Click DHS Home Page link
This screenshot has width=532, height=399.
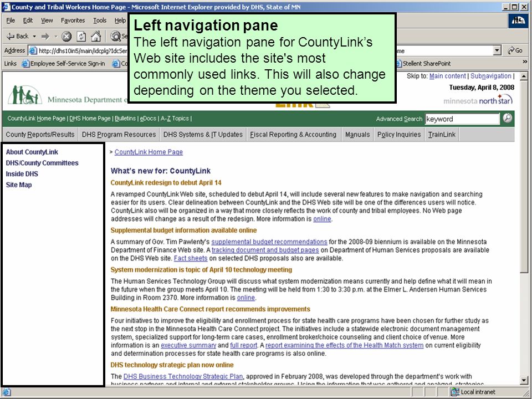tap(90, 119)
